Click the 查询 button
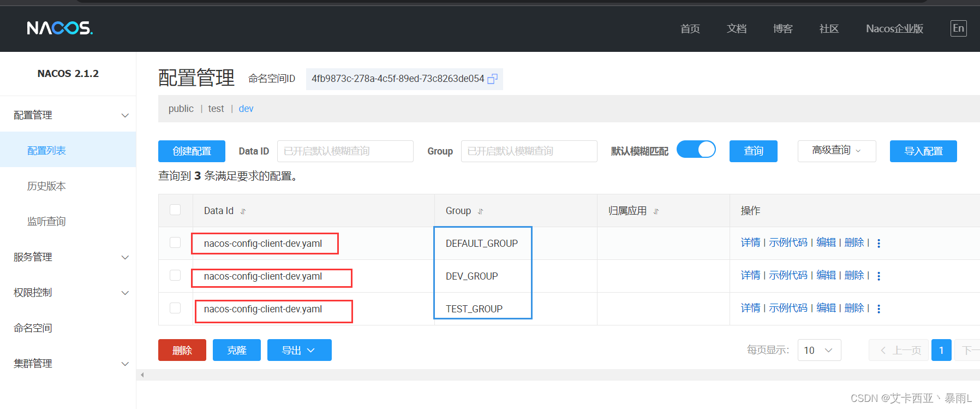The image size is (980, 409). [x=754, y=151]
